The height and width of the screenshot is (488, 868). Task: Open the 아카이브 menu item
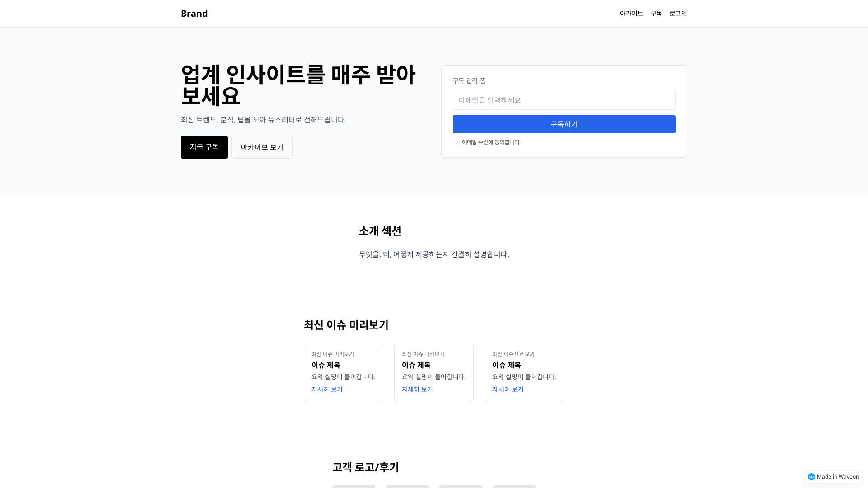point(631,13)
